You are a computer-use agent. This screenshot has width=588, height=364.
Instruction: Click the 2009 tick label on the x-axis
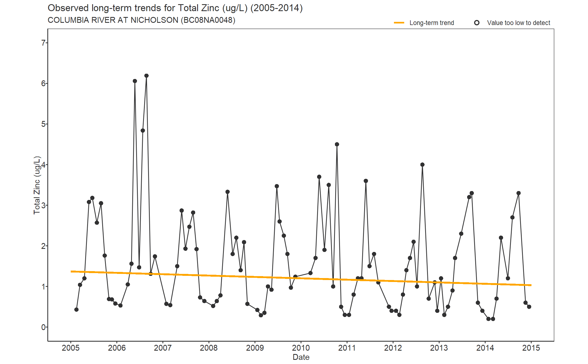[x=255, y=348]
